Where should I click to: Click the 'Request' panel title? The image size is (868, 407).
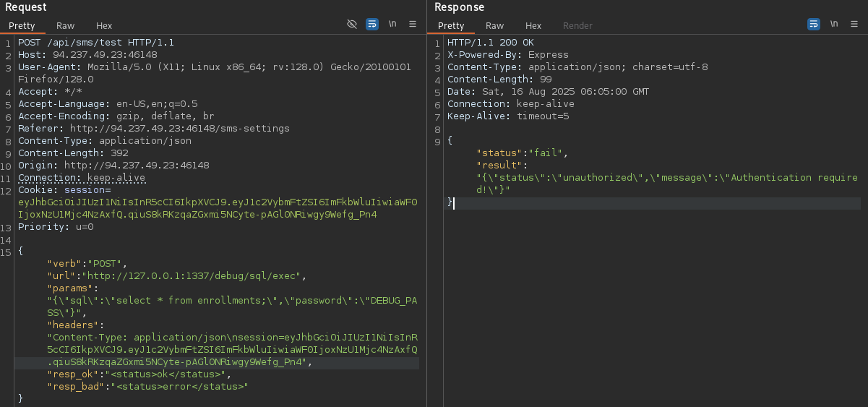[x=26, y=7]
